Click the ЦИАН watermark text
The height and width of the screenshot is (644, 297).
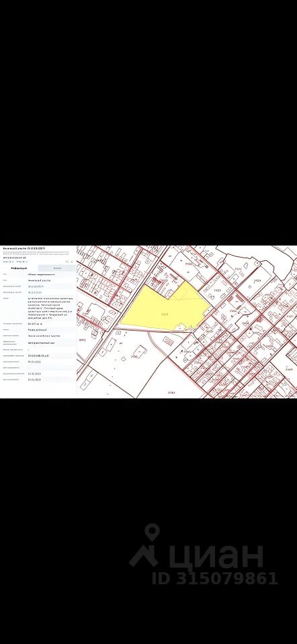(x=215, y=555)
